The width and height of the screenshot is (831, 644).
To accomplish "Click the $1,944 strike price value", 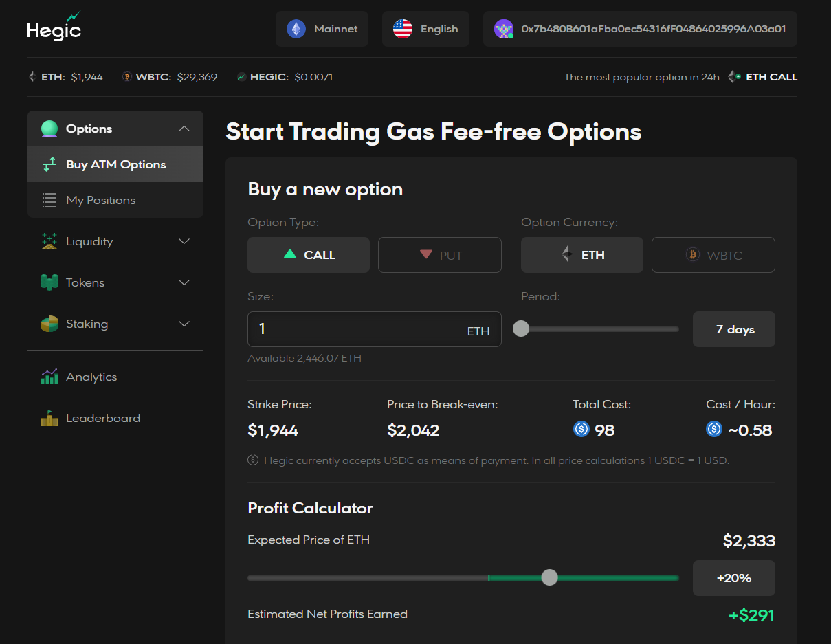I will point(273,431).
